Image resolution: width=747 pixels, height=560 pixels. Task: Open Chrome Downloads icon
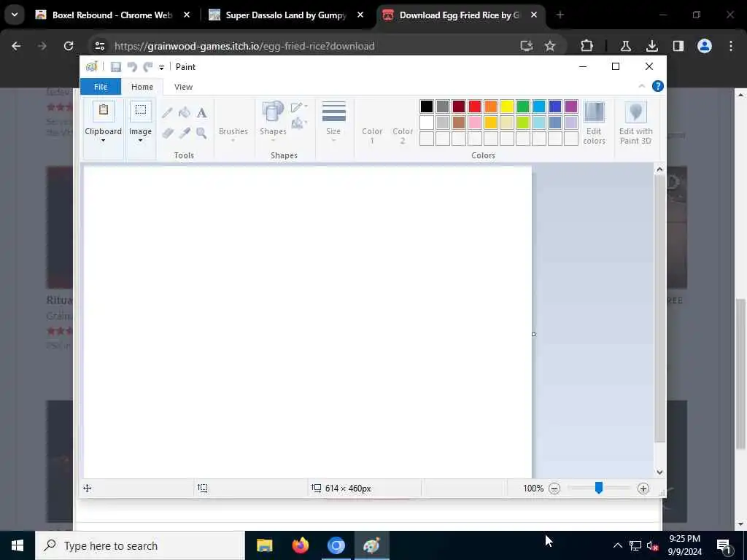[652, 46]
